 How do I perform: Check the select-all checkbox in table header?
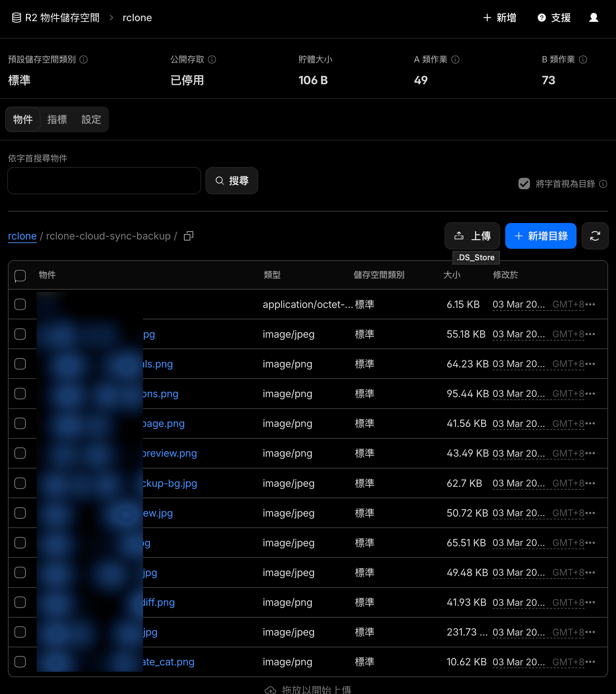(x=20, y=275)
